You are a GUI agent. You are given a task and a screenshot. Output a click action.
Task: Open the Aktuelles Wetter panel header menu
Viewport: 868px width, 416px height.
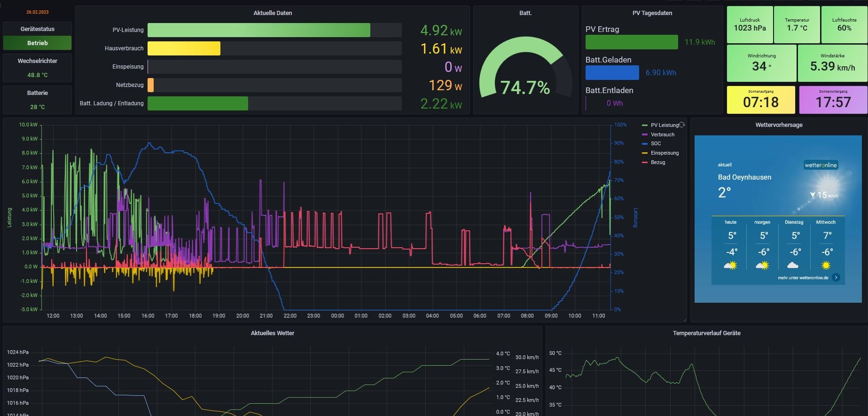pos(272,333)
